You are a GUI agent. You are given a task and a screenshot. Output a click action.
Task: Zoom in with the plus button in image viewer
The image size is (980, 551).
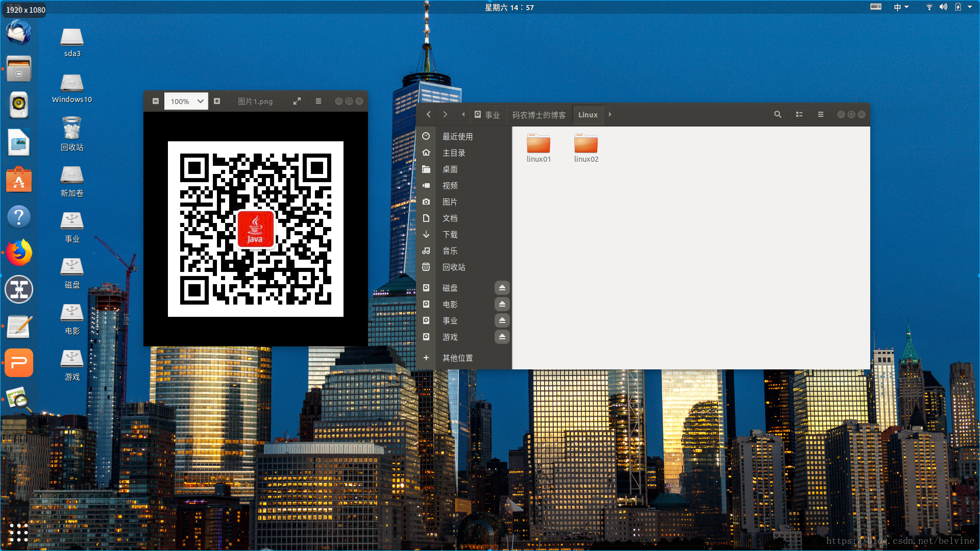point(217,101)
